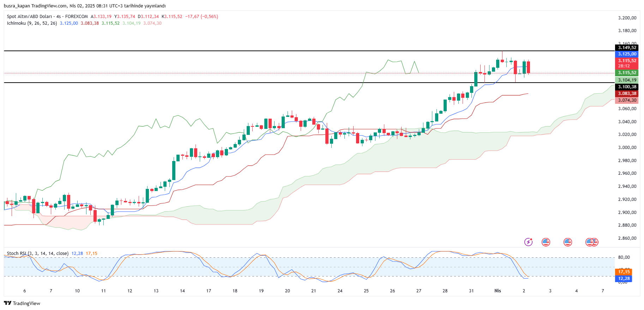Click the pink 3.074,30 price label

click(x=627, y=100)
